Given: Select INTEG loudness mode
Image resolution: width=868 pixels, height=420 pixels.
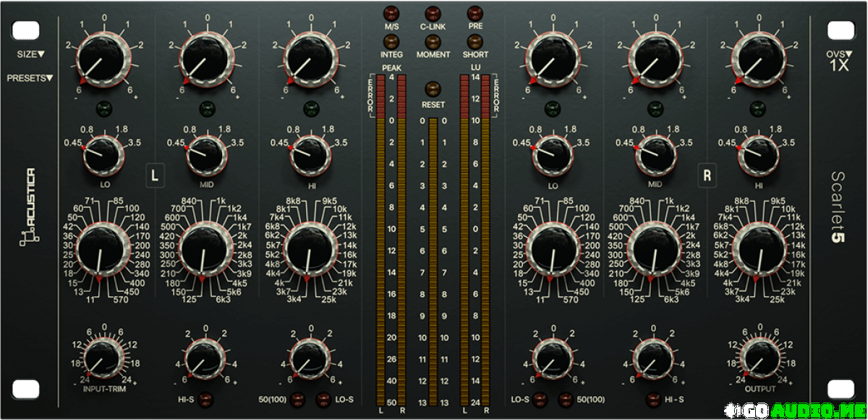Looking at the screenshot, I should 391,41.
